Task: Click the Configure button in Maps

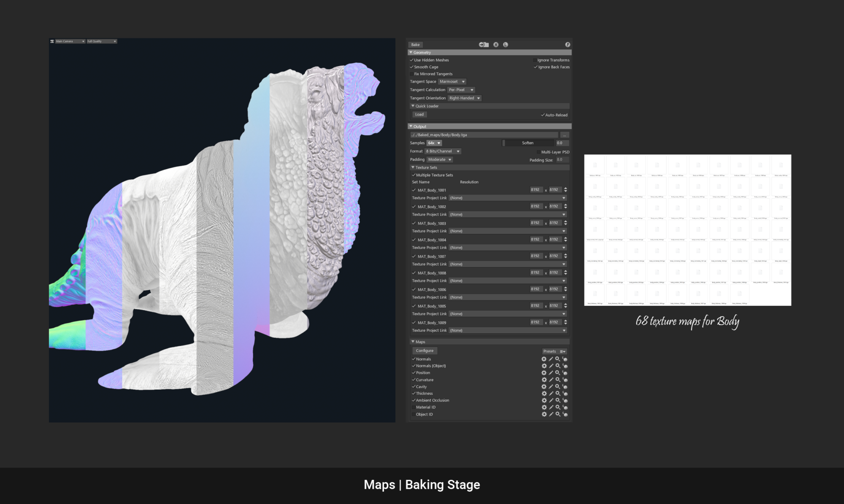Action: click(425, 351)
